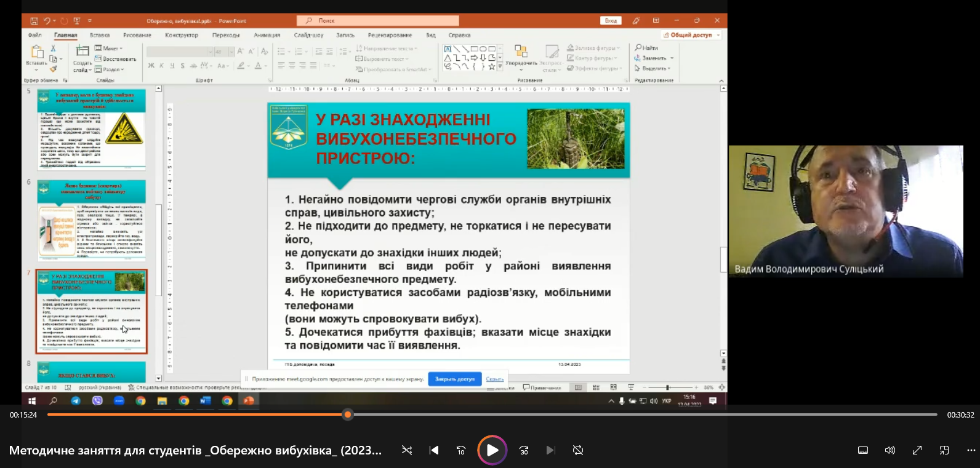Enter full screen video mode
Screen dimensions: 980x468
point(917,450)
